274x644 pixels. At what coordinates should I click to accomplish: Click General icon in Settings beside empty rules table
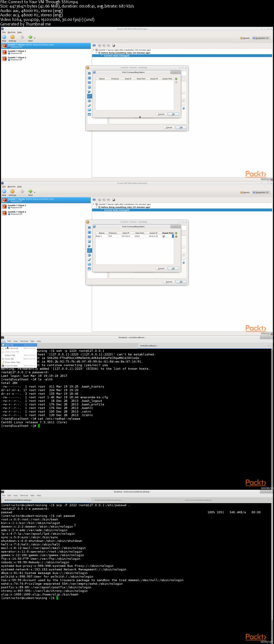pos(89,73)
